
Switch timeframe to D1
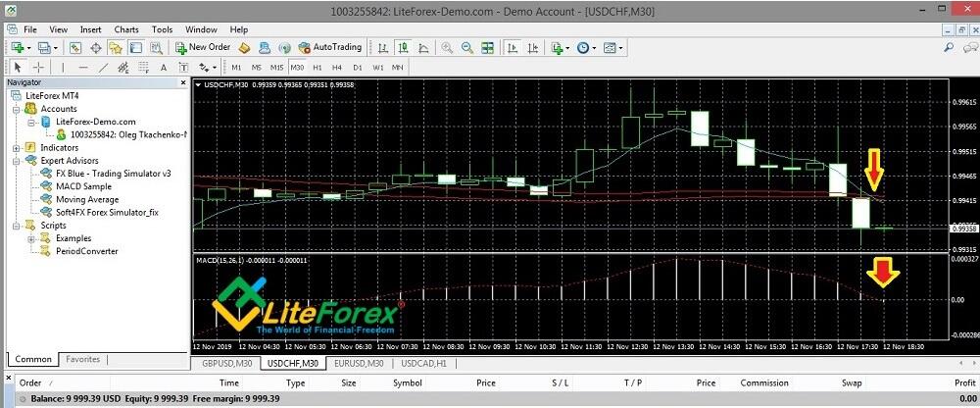tap(358, 67)
